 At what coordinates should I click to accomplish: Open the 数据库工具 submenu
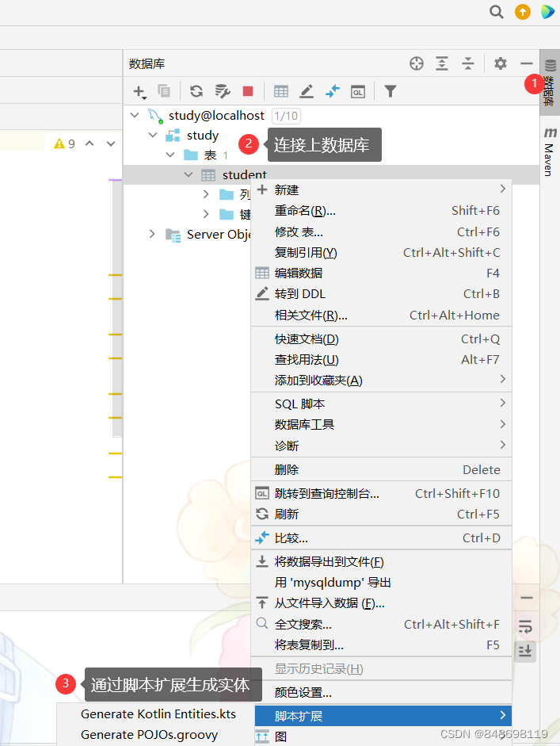pyautogui.click(x=381, y=424)
